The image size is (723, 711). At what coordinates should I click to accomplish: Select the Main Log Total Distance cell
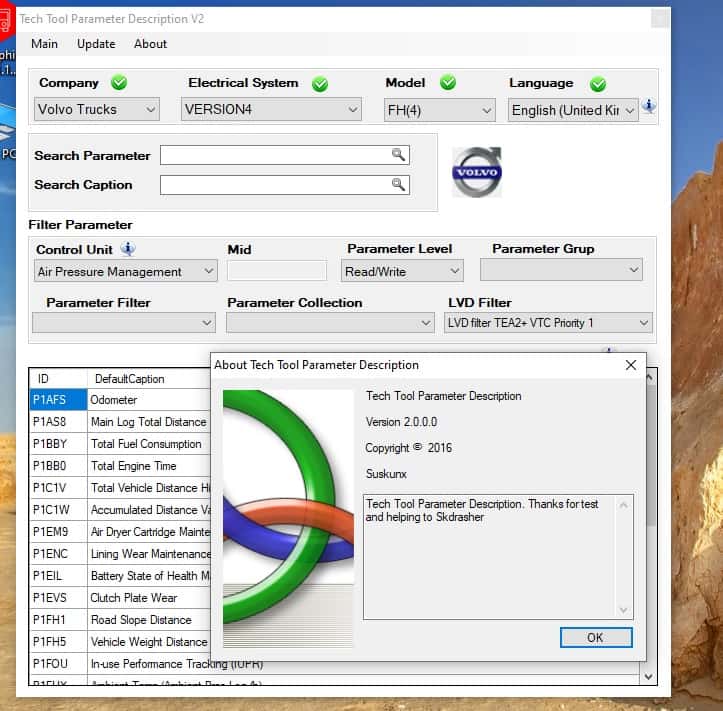(148, 421)
